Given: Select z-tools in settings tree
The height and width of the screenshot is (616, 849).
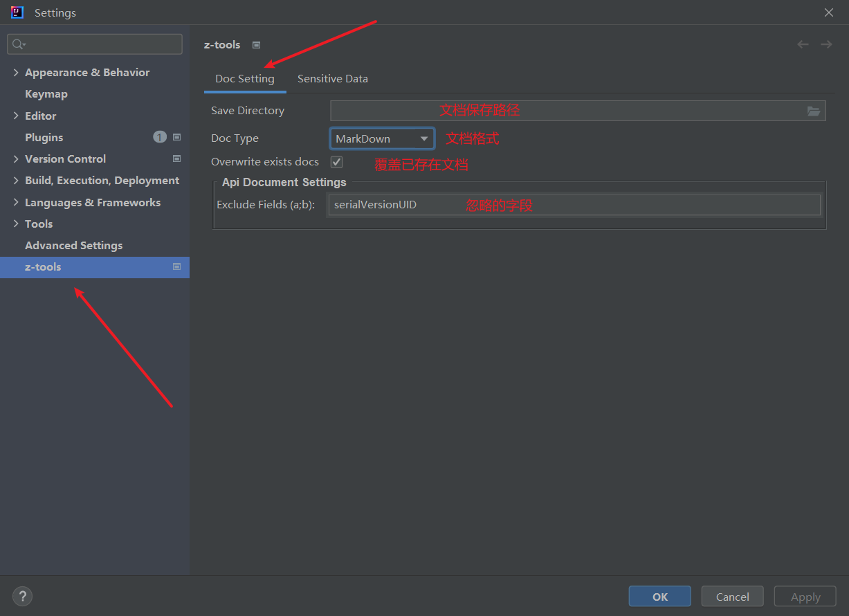Looking at the screenshot, I should (95, 267).
